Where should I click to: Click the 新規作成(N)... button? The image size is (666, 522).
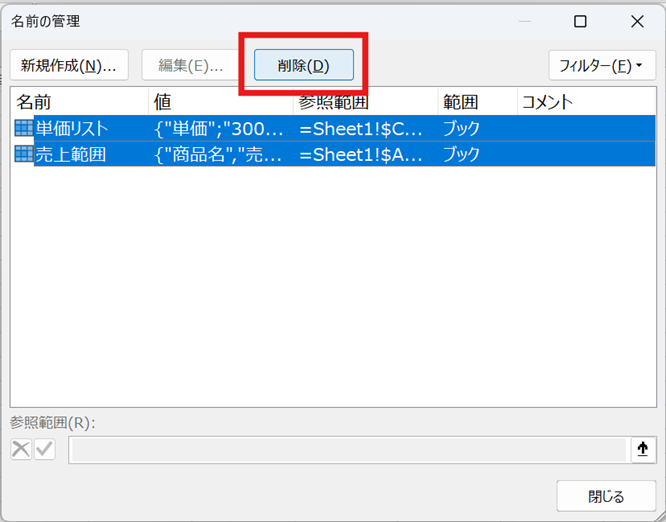pos(69,66)
